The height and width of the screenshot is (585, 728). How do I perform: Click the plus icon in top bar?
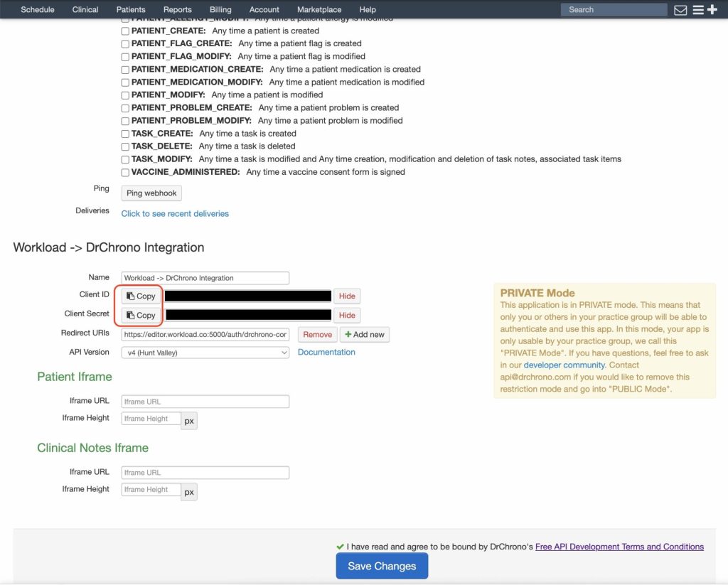(712, 9)
